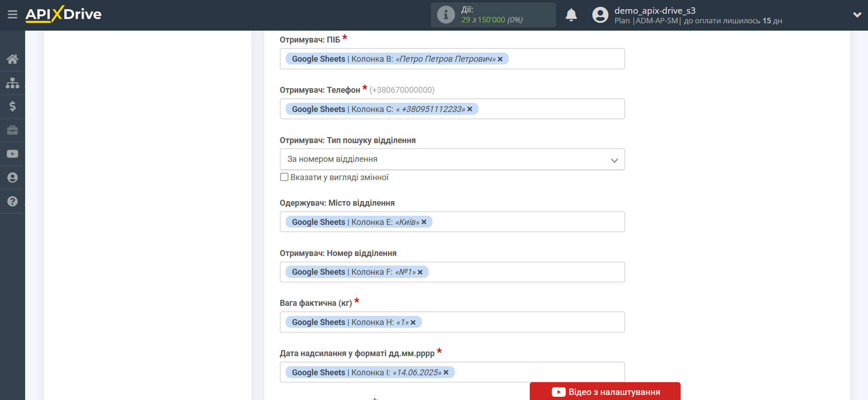Expand the account dropdown chevron

pyautogui.click(x=857, y=15)
